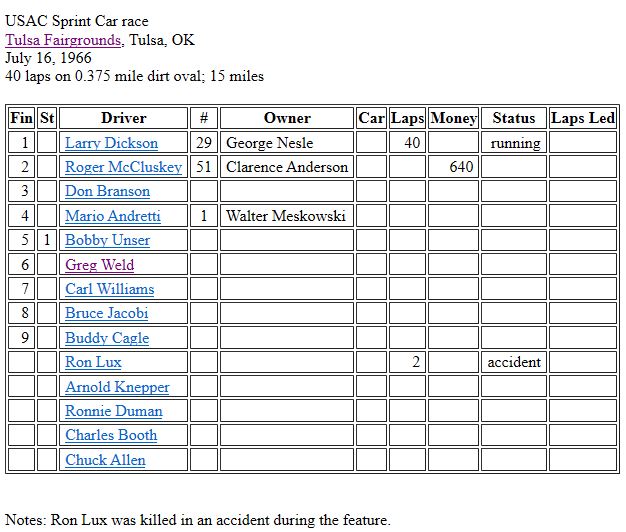The image size is (626, 532).
Task: Visit the Carl Williams link
Action: (109, 289)
